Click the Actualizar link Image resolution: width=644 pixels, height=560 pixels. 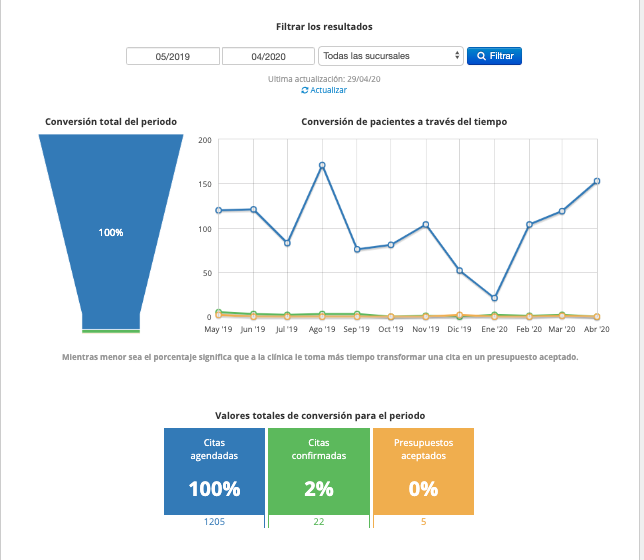(328, 90)
